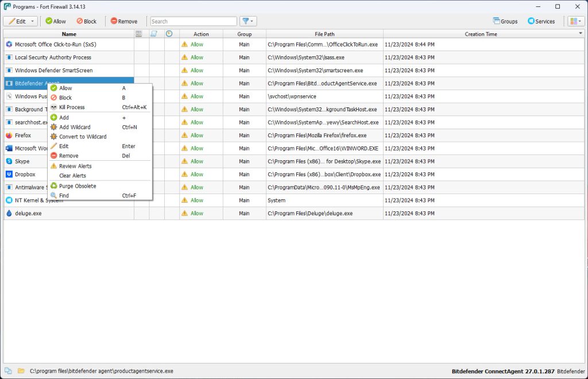This screenshot has height=379, width=588.
Task: Select Clear Alerts in the context menu
Action: pos(100,176)
